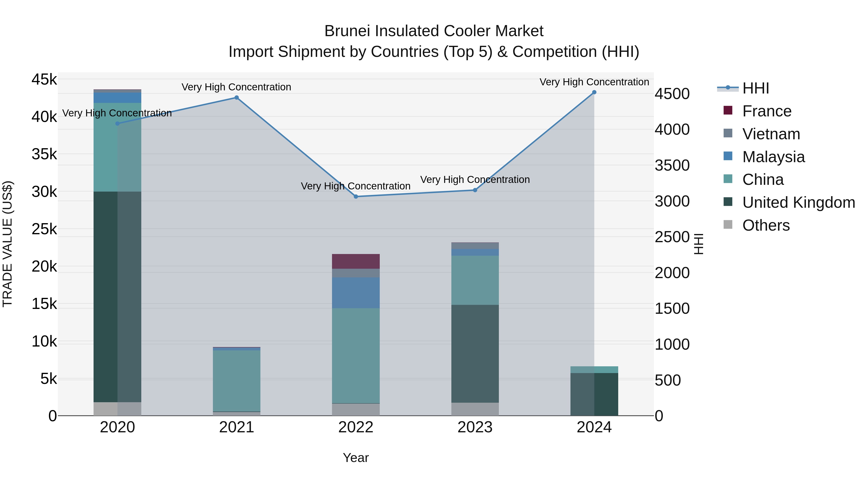Click the Year axis title
The height and width of the screenshot is (488, 868).
click(x=356, y=458)
